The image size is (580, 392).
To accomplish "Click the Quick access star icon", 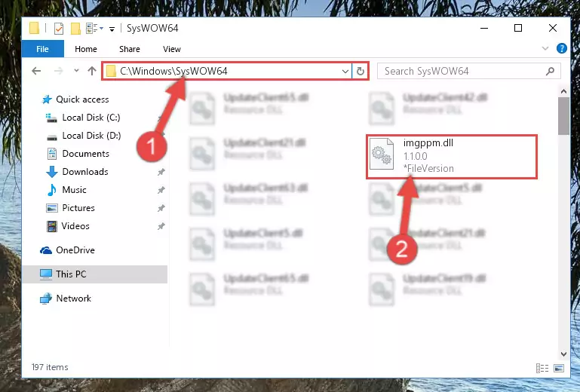I will [x=47, y=99].
